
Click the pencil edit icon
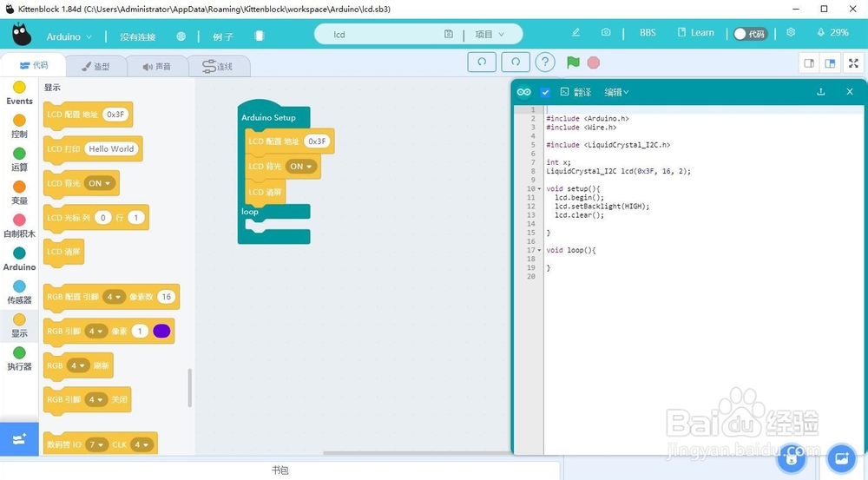click(575, 33)
